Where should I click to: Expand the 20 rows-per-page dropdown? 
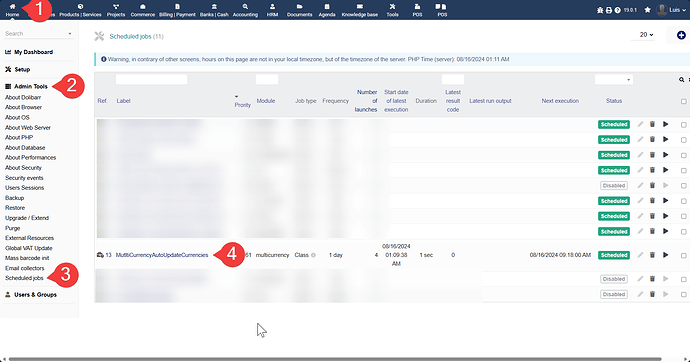coord(646,35)
